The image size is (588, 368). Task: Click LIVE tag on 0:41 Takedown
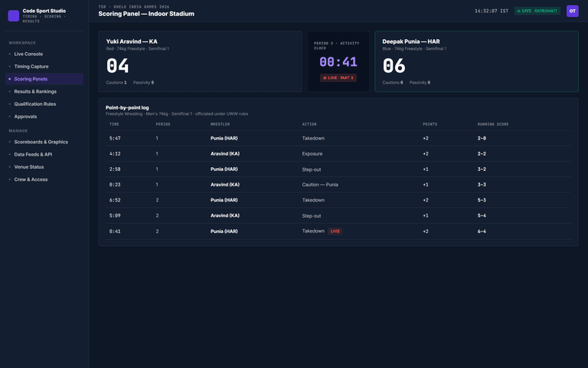(335, 232)
